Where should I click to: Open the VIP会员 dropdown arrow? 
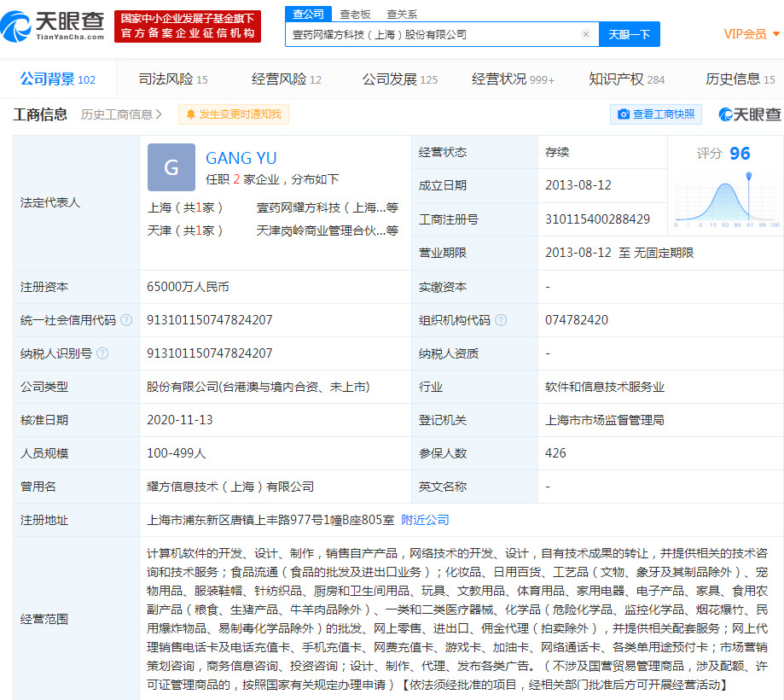click(776, 34)
